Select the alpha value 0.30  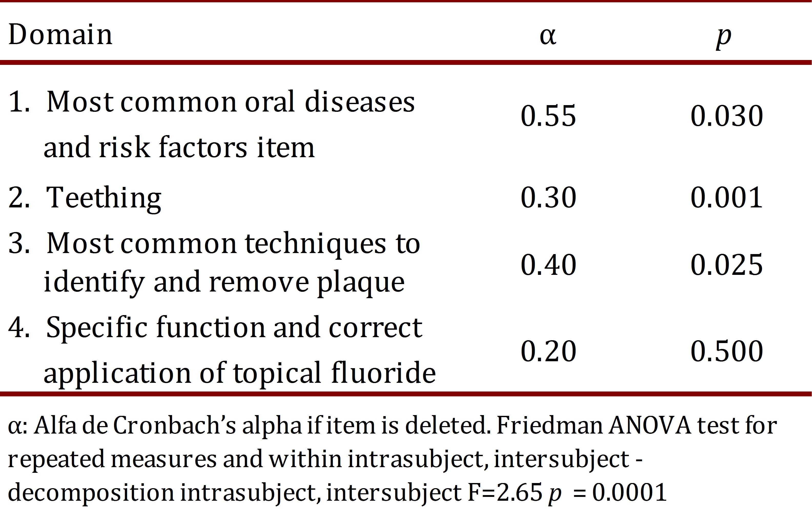(548, 197)
